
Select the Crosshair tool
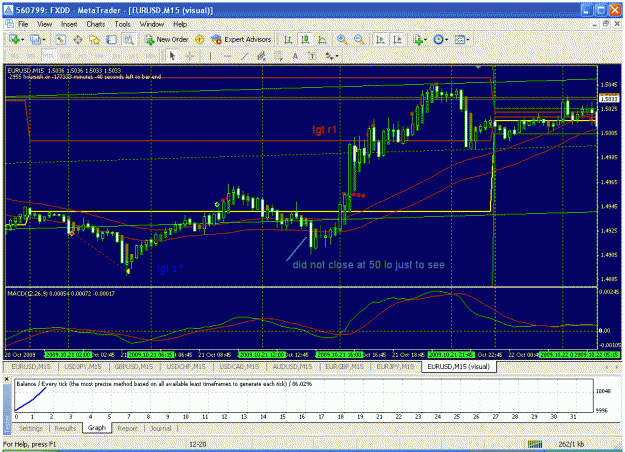point(190,56)
